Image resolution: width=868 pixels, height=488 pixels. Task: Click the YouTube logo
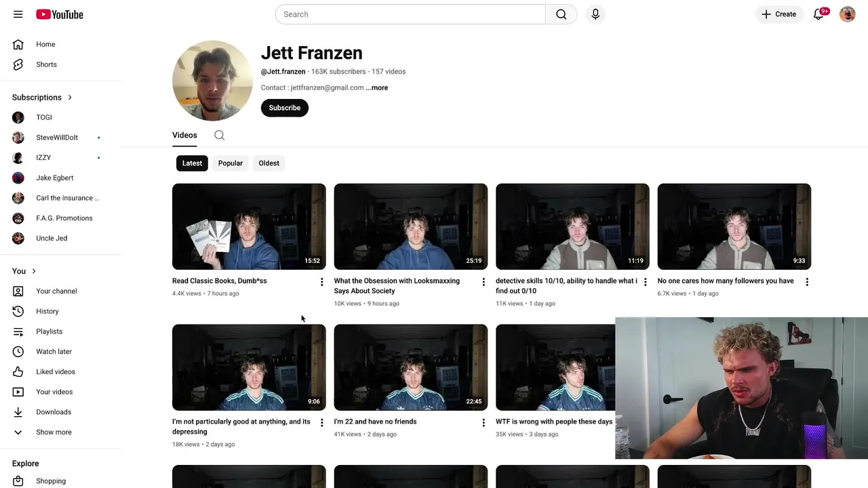[x=60, y=14]
